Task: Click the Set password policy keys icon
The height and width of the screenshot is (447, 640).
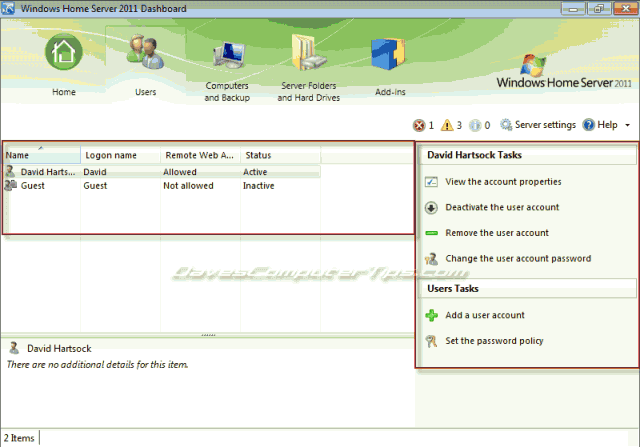Action: pos(431,341)
